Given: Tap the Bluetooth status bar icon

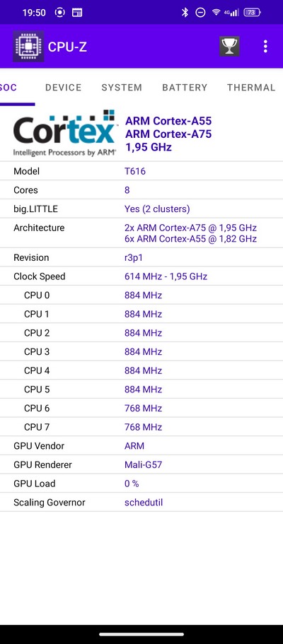Looking at the screenshot, I should pos(185,12).
